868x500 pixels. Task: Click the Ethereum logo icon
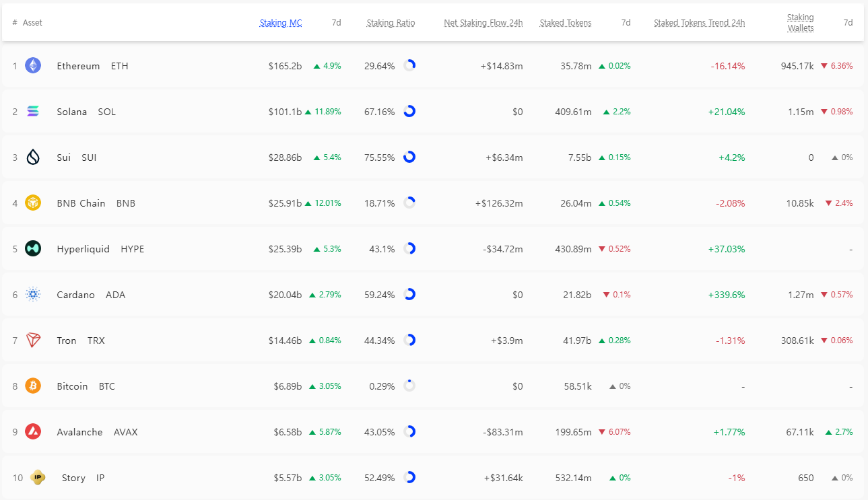click(x=33, y=65)
